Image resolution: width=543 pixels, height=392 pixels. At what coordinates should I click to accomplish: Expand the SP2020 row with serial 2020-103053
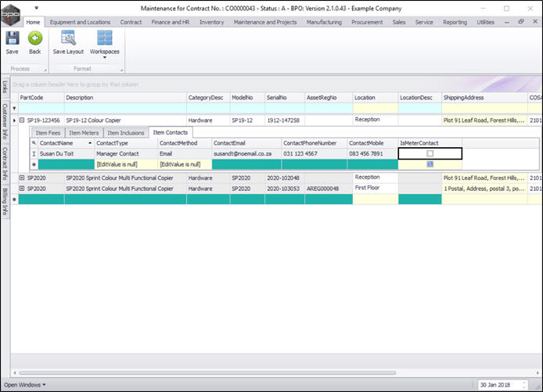click(22, 189)
